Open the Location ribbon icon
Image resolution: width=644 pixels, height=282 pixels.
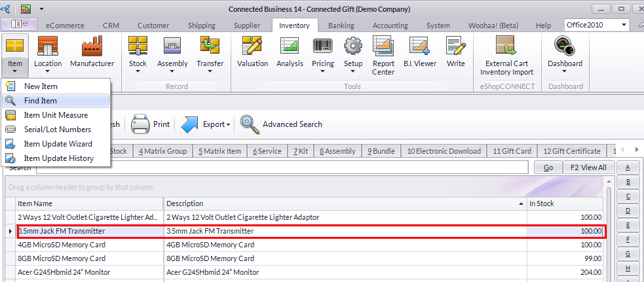48,46
